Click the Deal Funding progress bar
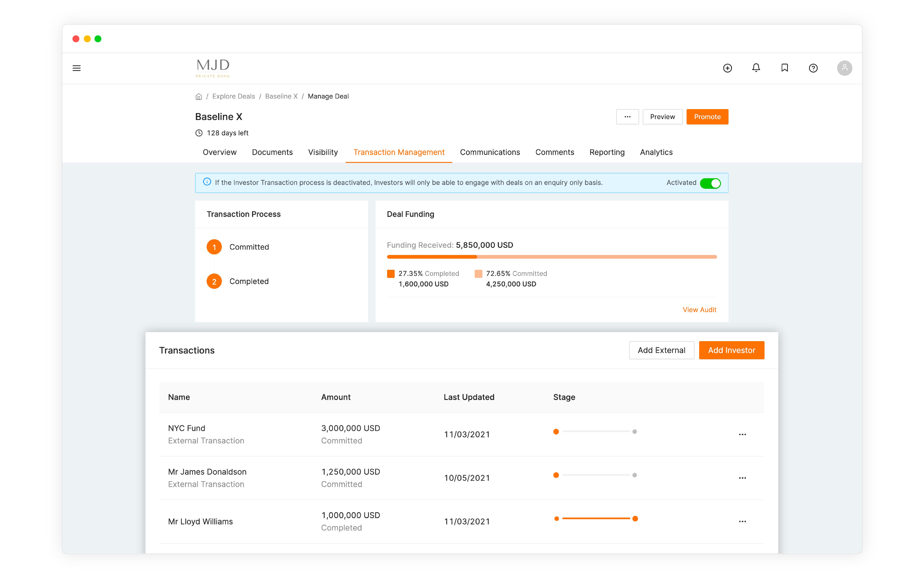 point(552,257)
